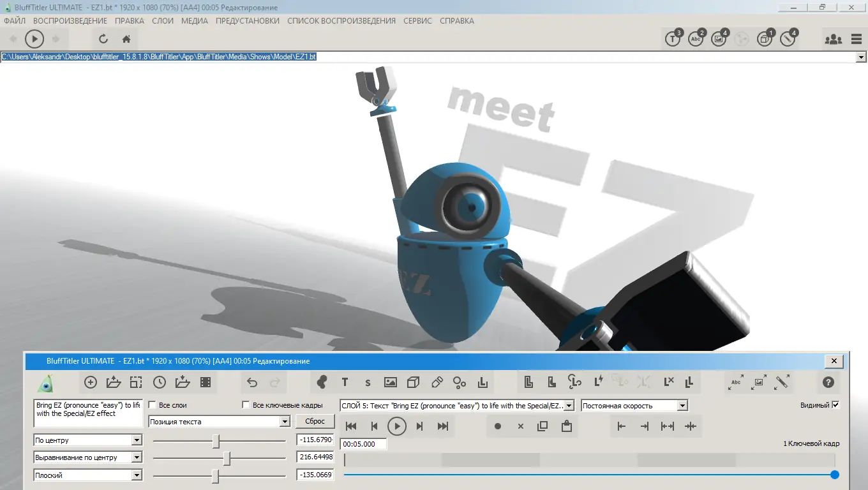Image resolution: width=868 pixels, height=490 pixels.
Task: Toggle the "Видимый" checkbox
Action: 836,405
